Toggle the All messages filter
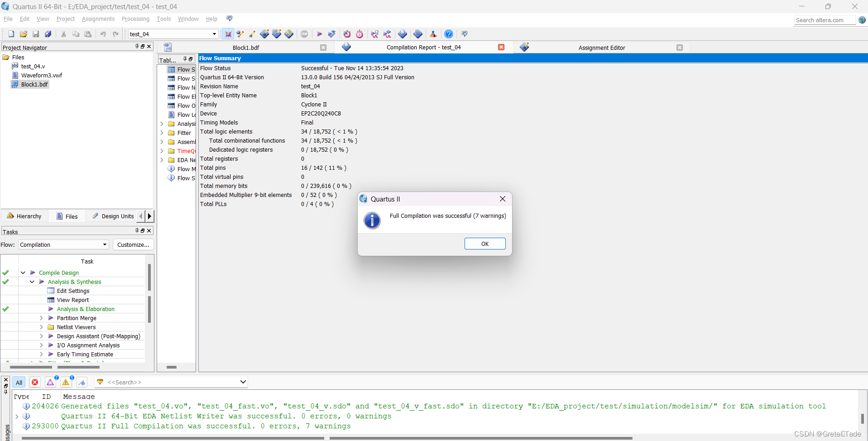The width and height of the screenshot is (868, 441). pyautogui.click(x=19, y=382)
